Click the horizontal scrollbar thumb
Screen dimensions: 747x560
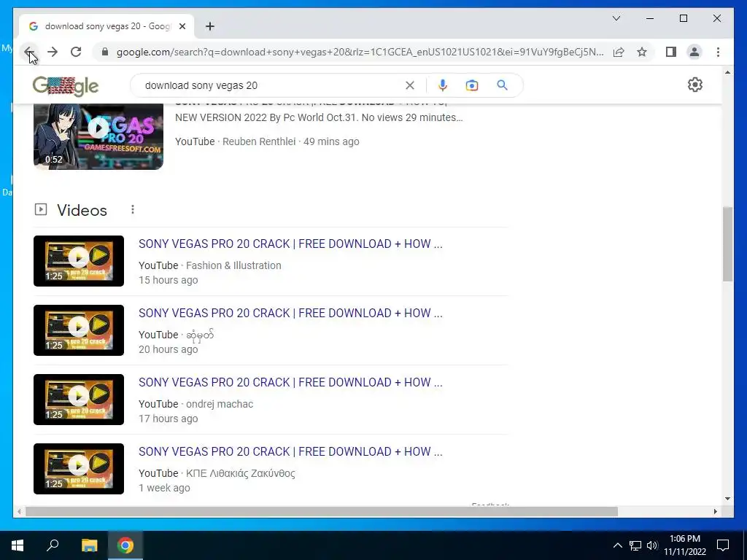click(322, 511)
